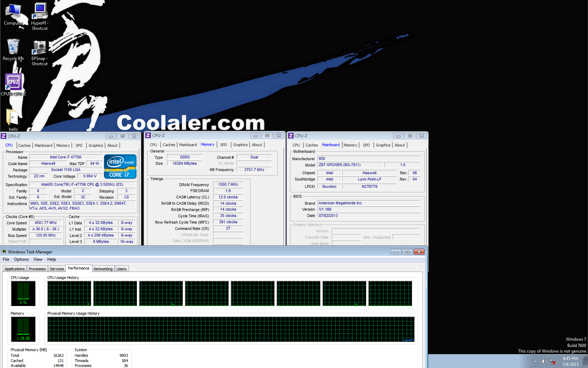Open Options menu in Task Manager
Viewport: 588px width, 368px height.
(x=21, y=259)
